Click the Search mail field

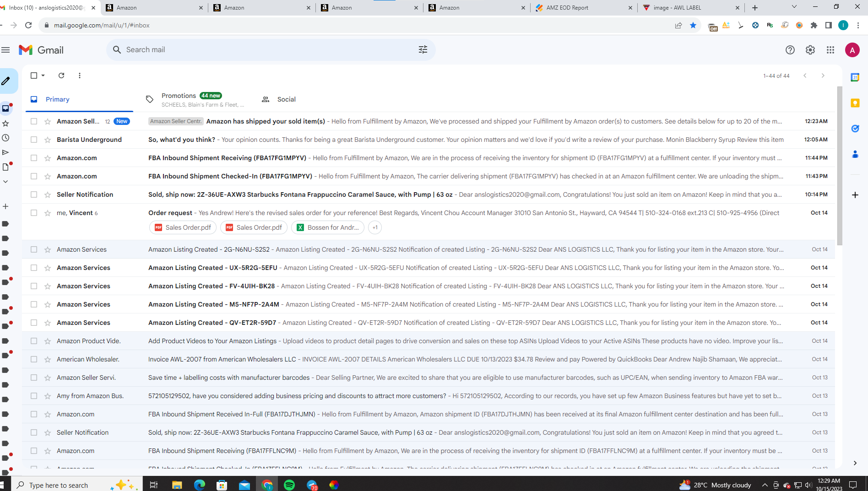point(271,49)
